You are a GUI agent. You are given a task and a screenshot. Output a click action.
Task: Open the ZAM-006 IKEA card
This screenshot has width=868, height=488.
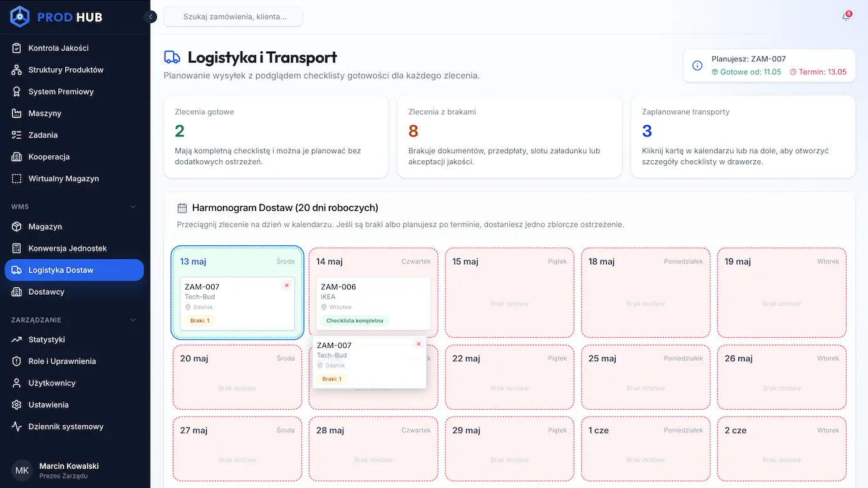click(x=373, y=303)
